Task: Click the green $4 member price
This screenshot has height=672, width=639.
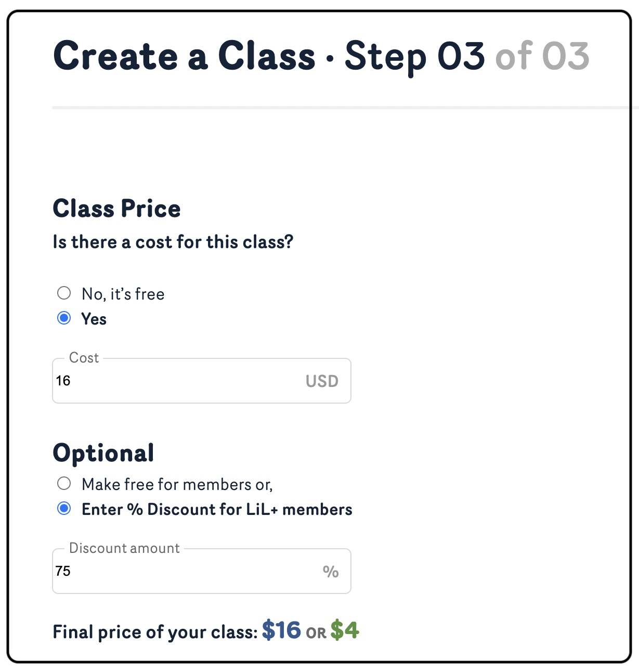Action: 345,630
